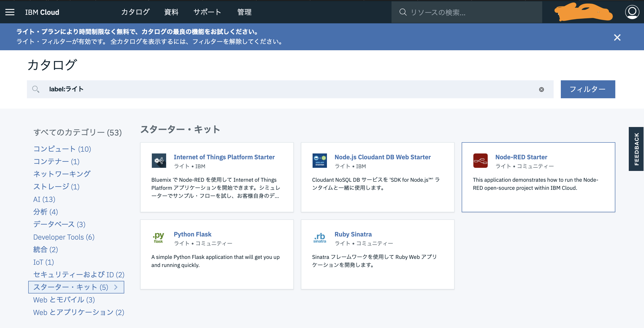Click the IBM Cloud logo
This screenshot has height=328, width=644.
[x=42, y=12]
